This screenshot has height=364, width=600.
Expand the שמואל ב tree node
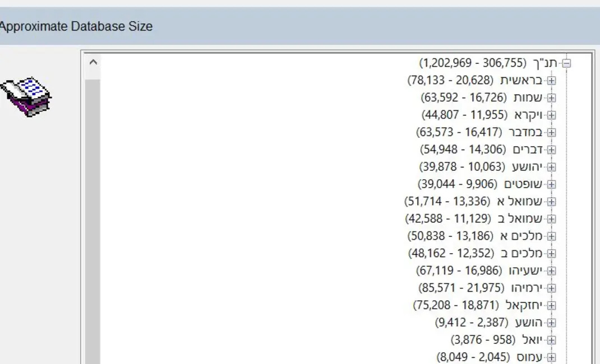coord(551,219)
